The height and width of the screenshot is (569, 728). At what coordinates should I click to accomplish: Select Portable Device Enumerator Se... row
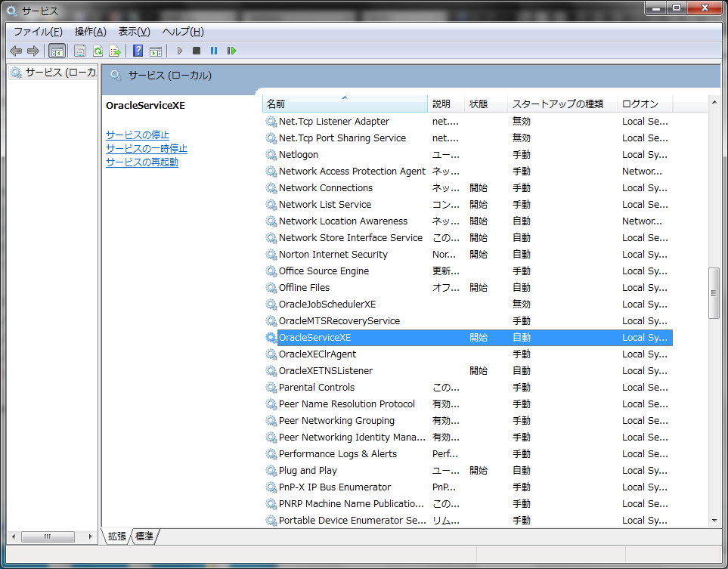coord(468,521)
